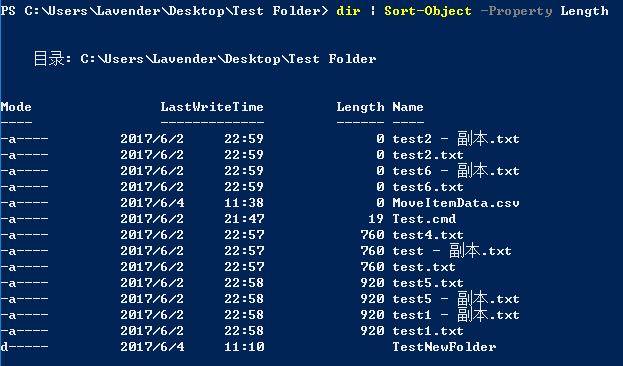Image resolution: width=623 pixels, height=366 pixels.
Task: Click the test6.txt file name
Action: [428, 187]
